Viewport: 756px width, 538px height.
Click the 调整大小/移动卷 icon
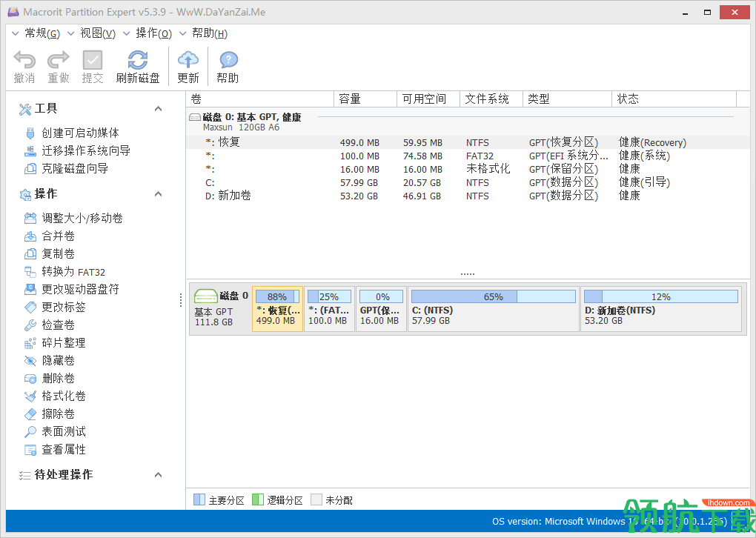tap(30, 219)
